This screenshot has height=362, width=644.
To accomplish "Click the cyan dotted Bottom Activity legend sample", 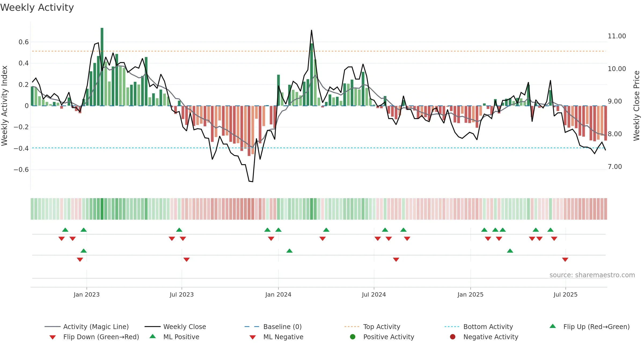I will pyautogui.click(x=452, y=327).
